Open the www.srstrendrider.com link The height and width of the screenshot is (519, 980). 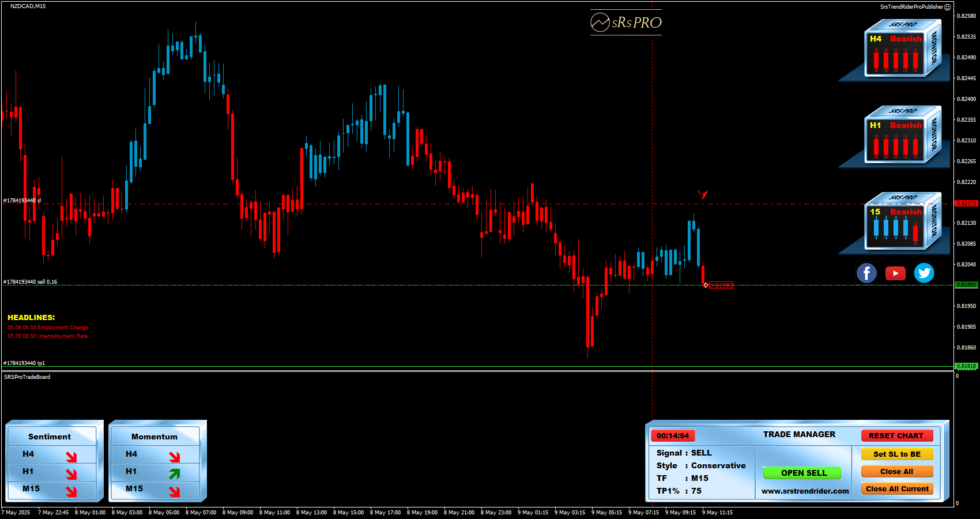(805, 491)
